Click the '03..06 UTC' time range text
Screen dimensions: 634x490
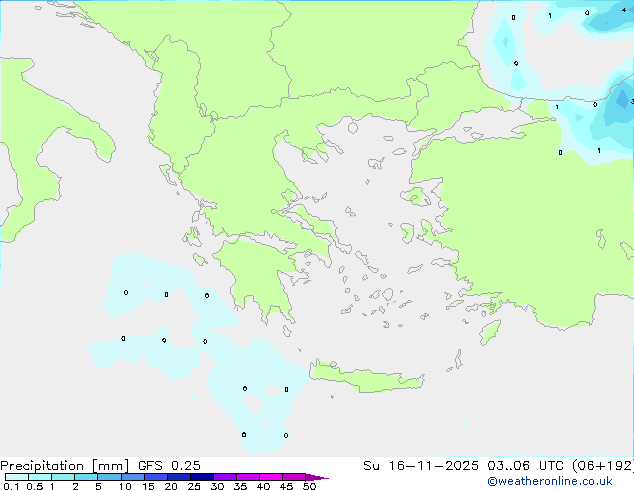coord(525,466)
